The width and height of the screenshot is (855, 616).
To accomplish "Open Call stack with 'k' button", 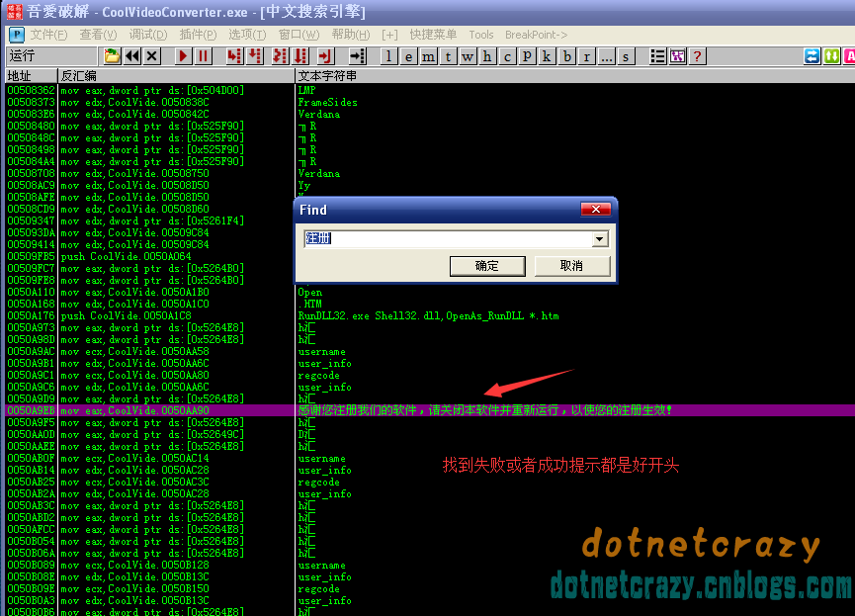I will [547, 56].
